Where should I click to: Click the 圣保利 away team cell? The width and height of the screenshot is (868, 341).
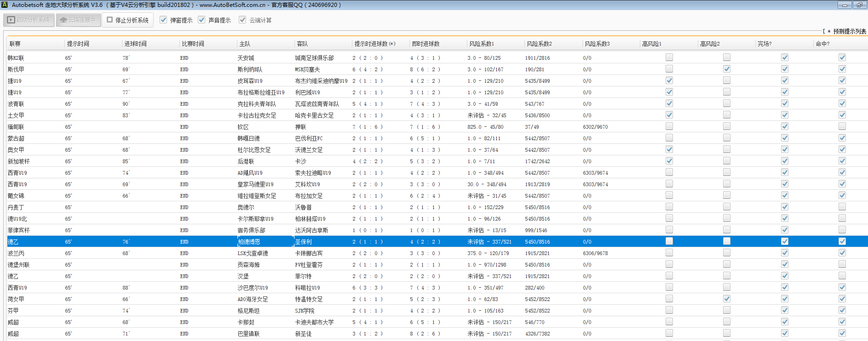click(303, 242)
